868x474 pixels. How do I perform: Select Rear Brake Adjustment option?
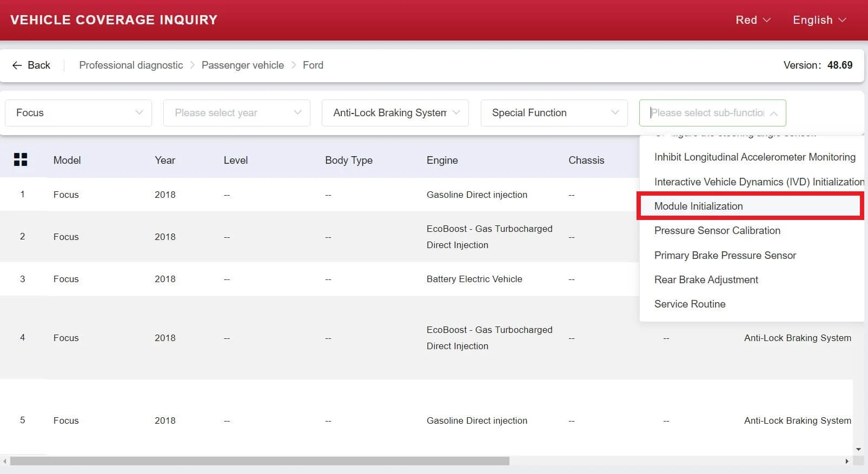[706, 280]
